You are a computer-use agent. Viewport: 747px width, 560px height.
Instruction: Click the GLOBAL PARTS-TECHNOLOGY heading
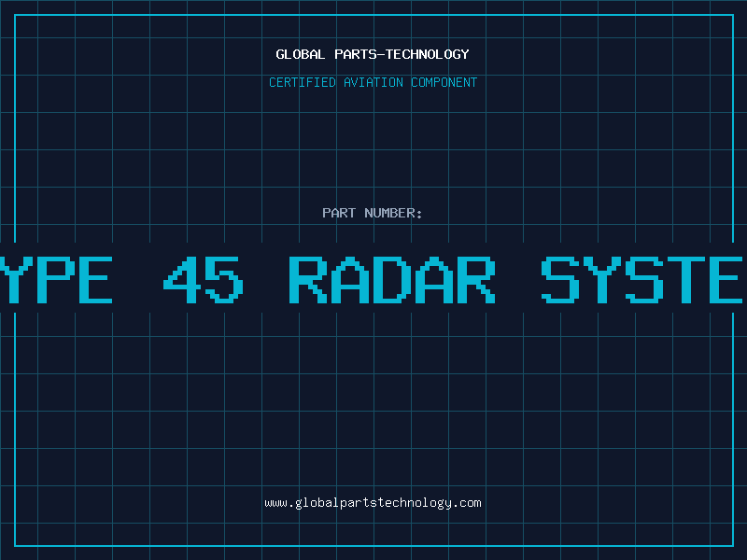coord(373,54)
